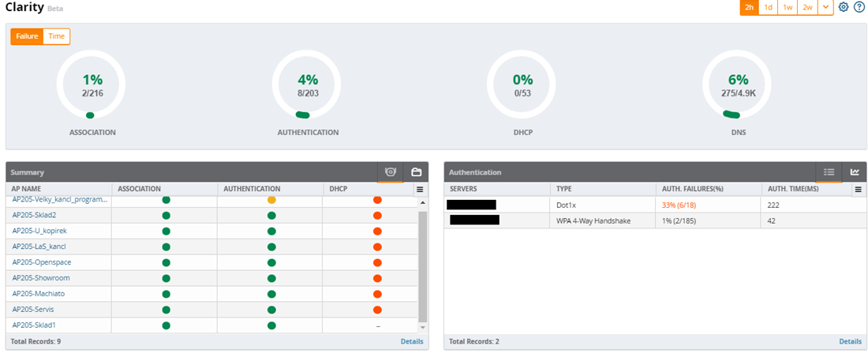
Task: Click AP205-Sklad1 authentication status dot
Action: (x=271, y=325)
